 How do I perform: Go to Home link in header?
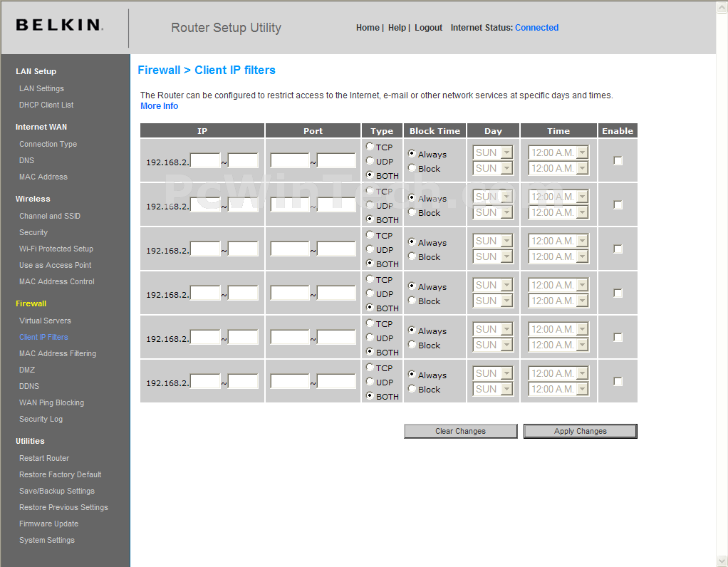tap(368, 27)
